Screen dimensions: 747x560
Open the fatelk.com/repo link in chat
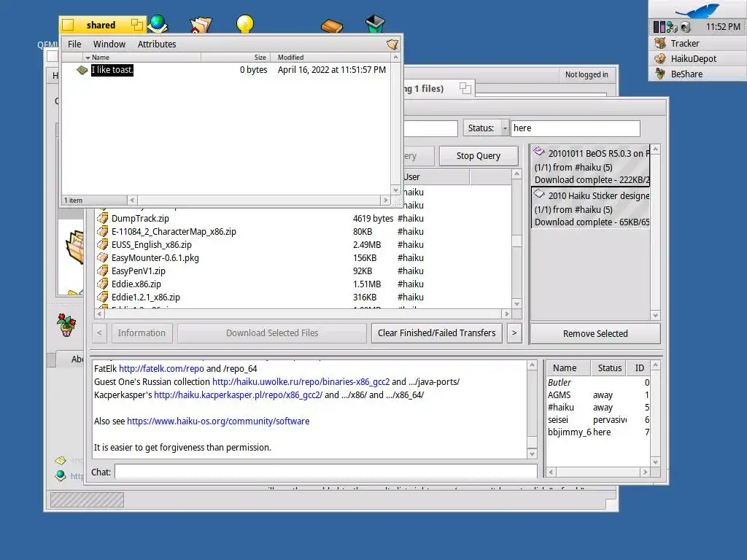(x=161, y=368)
